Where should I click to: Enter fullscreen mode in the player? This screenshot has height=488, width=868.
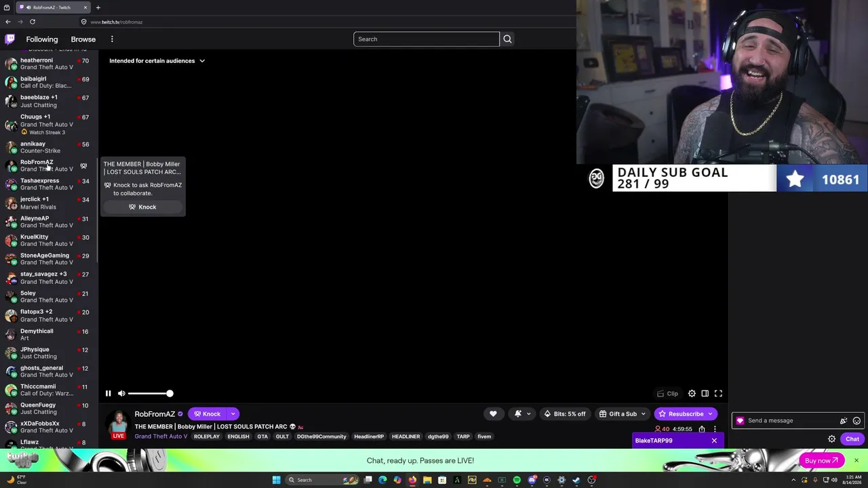coord(718,393)
